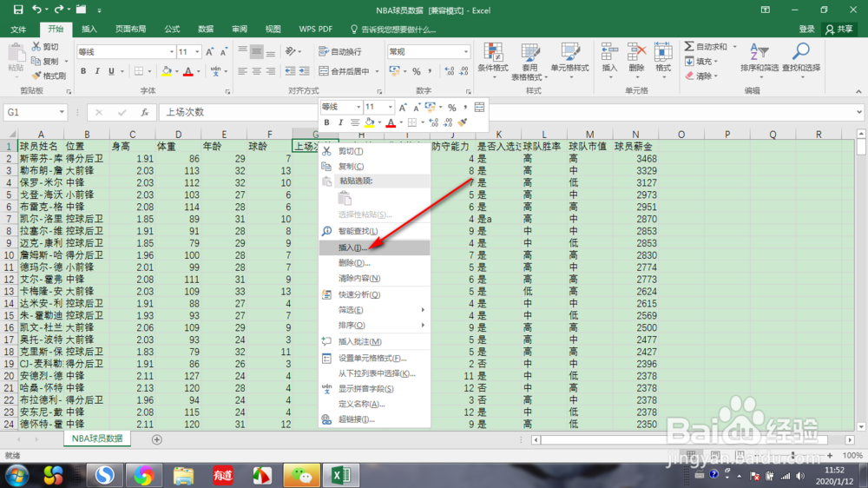Screen dimensions: 868x488
Task: Open Format as Table (套用表格格式)
Action: point(529,61)
